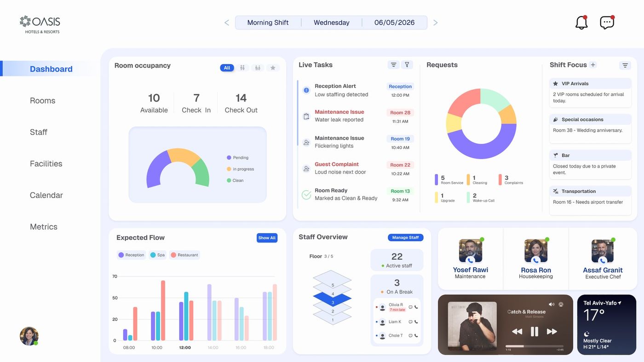Click the Show All button in Expected Flow
The image size is (644, 362).
pyautogui.click(x=267, y=238)
